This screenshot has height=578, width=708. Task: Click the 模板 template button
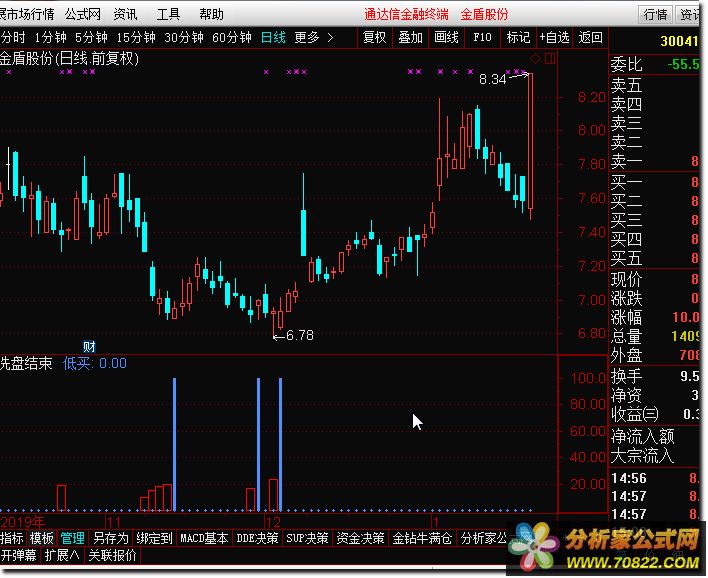pos(42,538)
